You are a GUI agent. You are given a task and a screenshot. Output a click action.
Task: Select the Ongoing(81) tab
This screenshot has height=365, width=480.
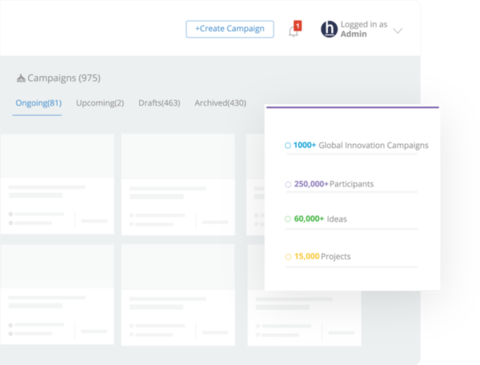pyautogui.click(x=39, y=103)
